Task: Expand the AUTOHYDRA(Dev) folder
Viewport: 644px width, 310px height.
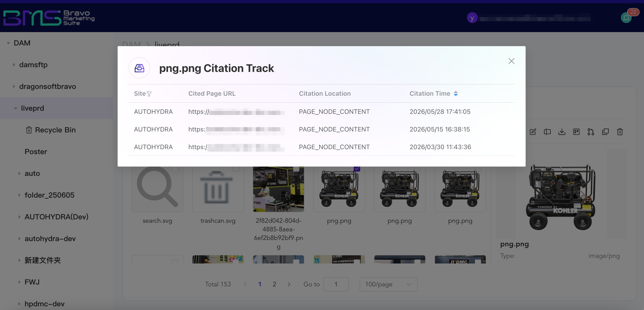Action: [x=20, y=217]
